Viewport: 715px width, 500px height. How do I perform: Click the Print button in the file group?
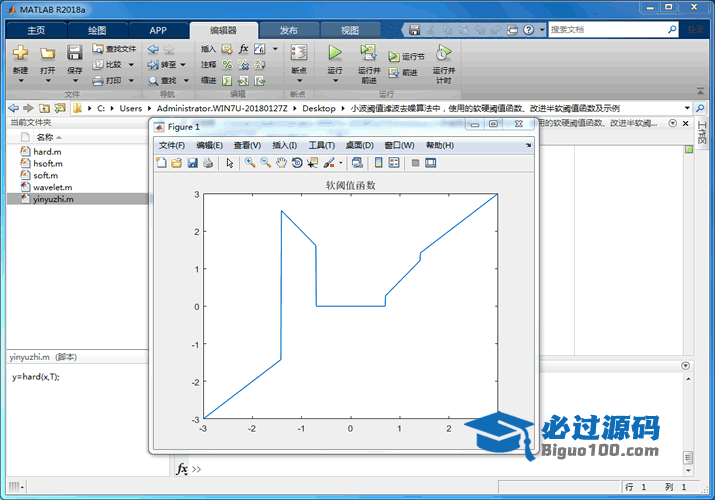point(108,81)
